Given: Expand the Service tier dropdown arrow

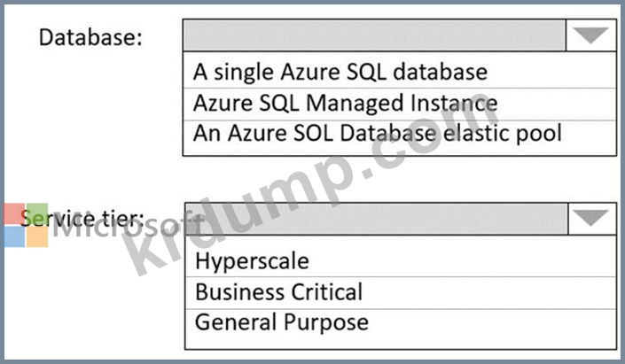Looking at the screenshot, I should pyautogui.click(x=590, y=218).
